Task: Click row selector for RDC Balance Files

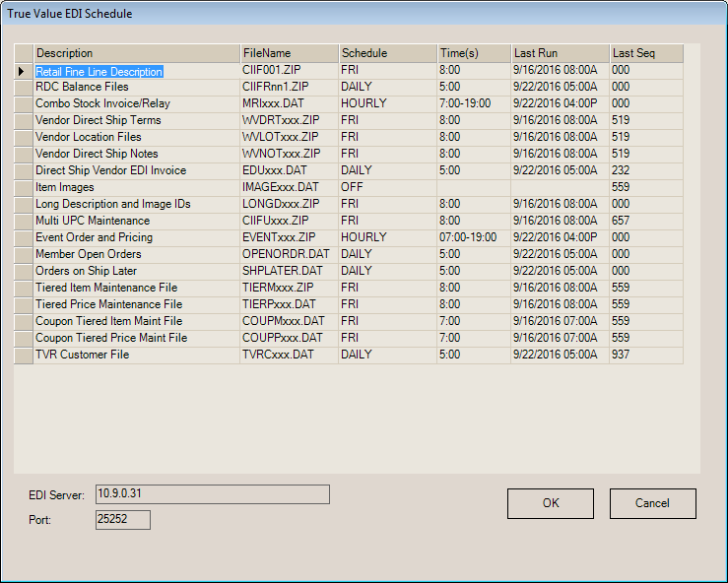Action: click(x=24, y=88)
